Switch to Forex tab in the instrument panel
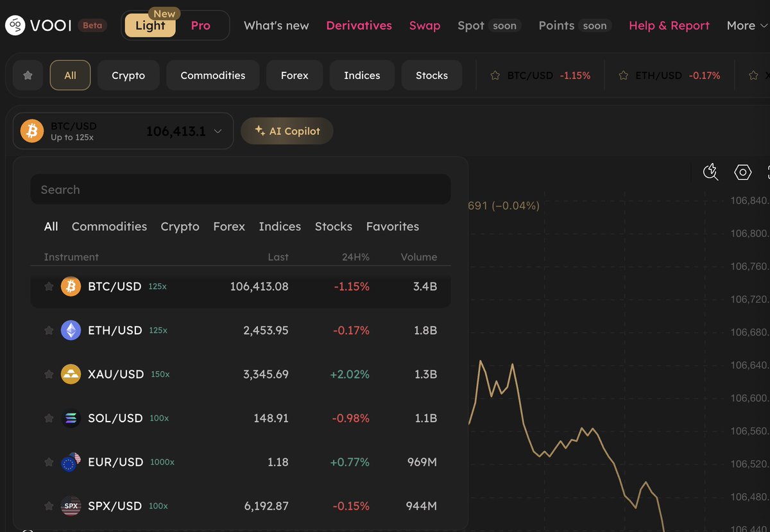The image size is (770, 532). pyautogui.click(x=229, y=227)
